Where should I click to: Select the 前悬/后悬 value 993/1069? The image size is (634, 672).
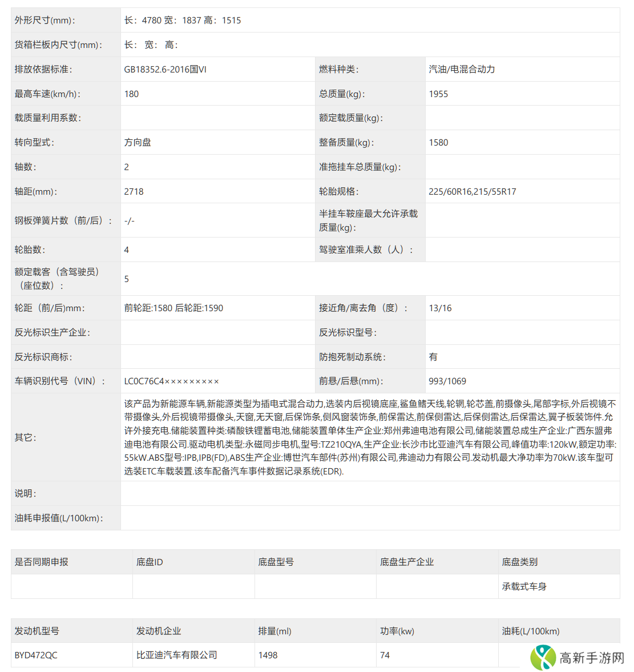click(447, 381)
